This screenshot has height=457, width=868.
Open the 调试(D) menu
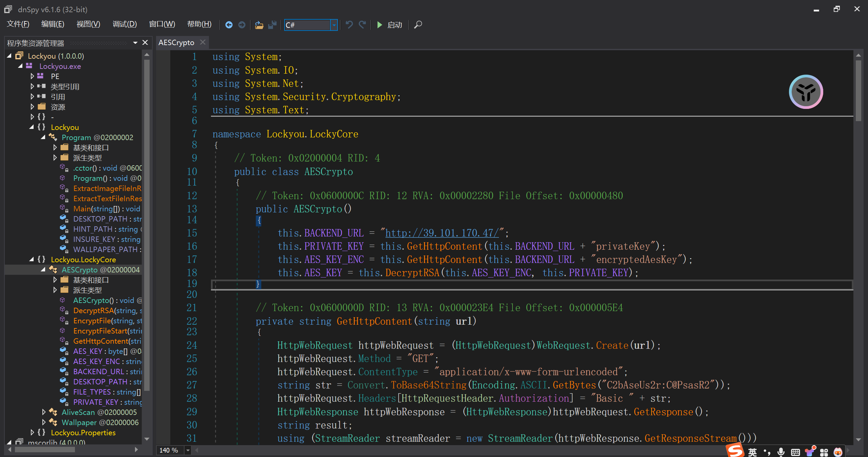pos(124,24)
